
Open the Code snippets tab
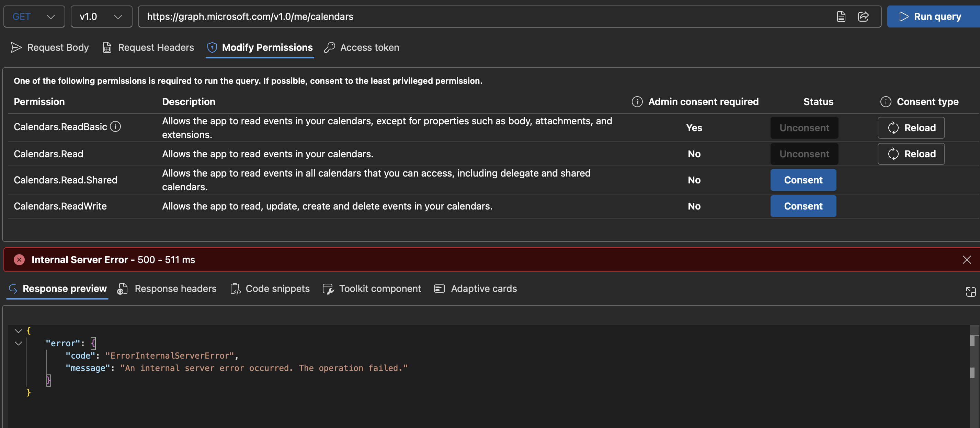coord(270,289)
